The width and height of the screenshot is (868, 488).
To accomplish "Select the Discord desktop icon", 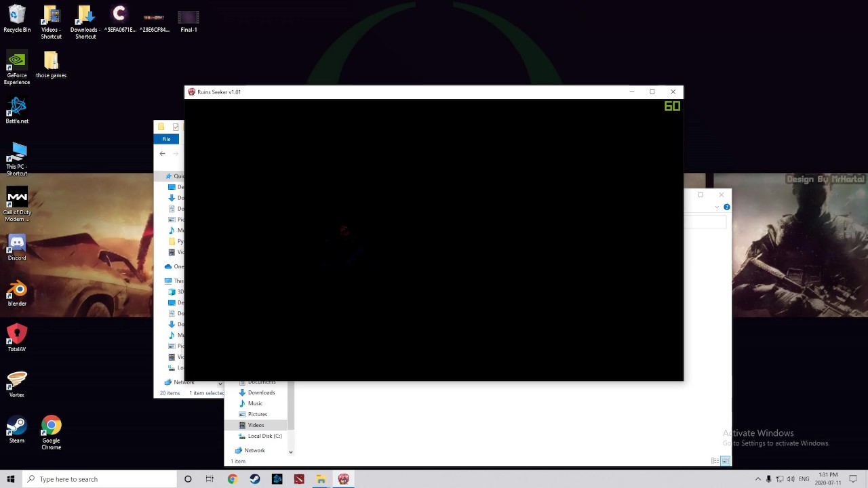I will [x=17, y=248].
